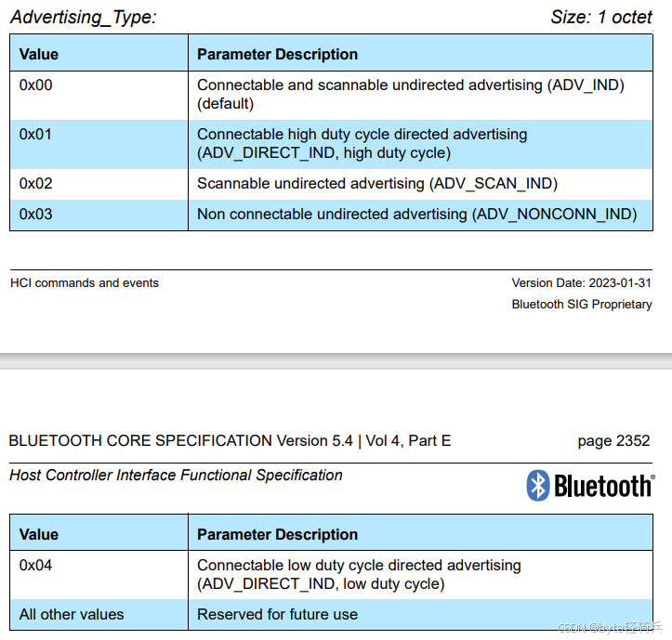Click the 0x02 value cell

[x=36, y=183]
